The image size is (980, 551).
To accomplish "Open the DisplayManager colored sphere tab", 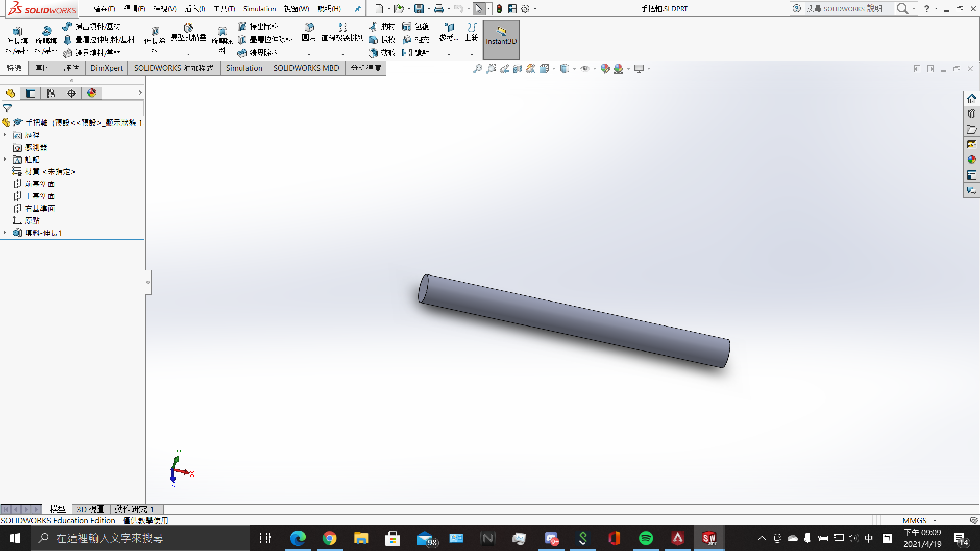I will click(x=92, y=93).
